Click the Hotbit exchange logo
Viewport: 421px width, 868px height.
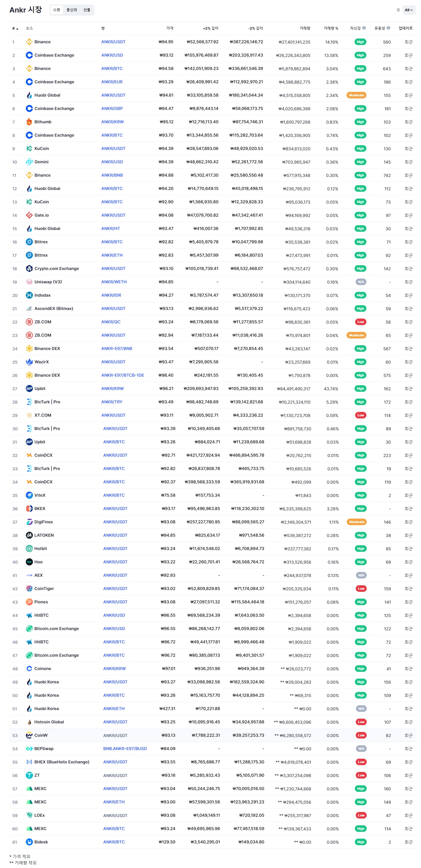tap(29, 549)
